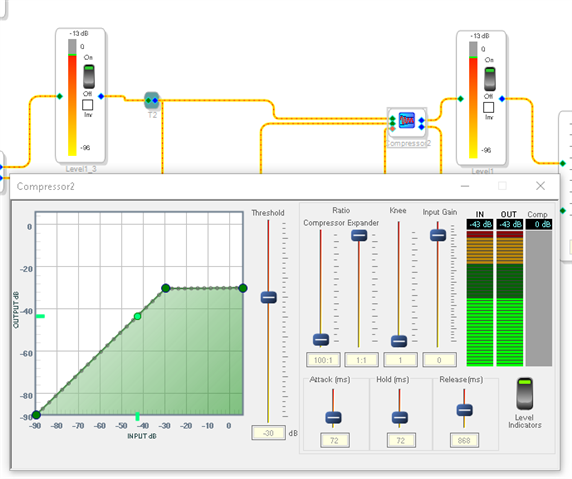572x479 pixels.
Task: Click the green input marker on graph axis
Action: (138, 416)
